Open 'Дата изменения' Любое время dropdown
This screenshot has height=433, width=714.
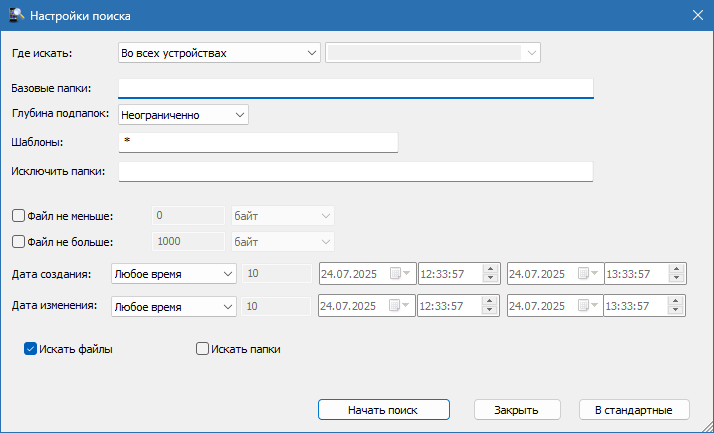[174, 306]
